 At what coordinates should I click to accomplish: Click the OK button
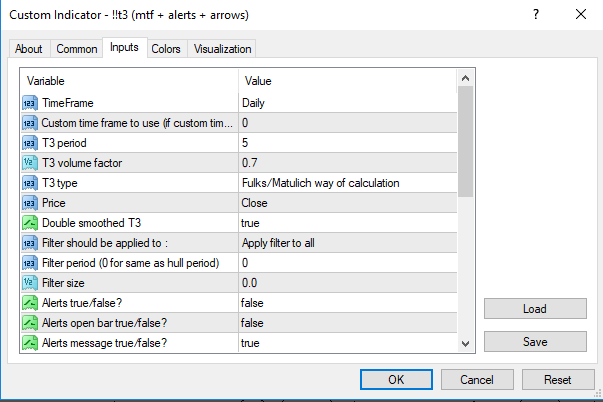point(396,380)
